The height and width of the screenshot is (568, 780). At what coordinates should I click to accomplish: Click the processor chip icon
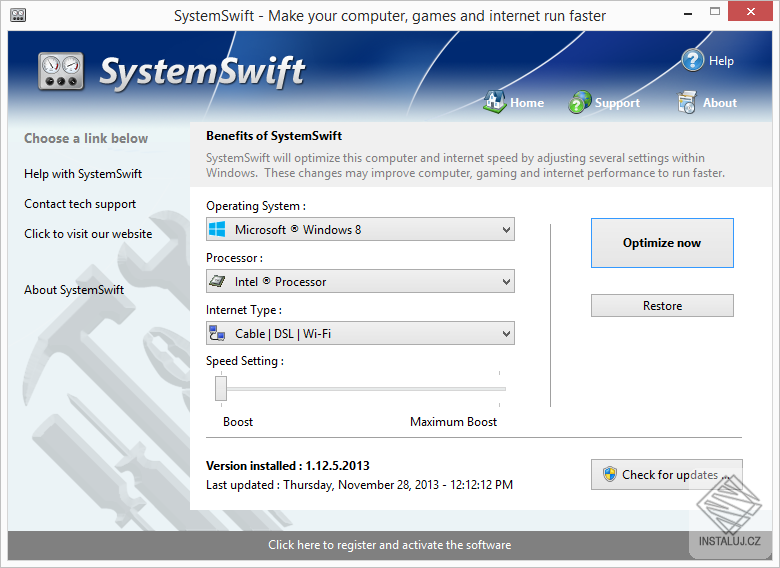pyautogui.click(x=217, y=282)
